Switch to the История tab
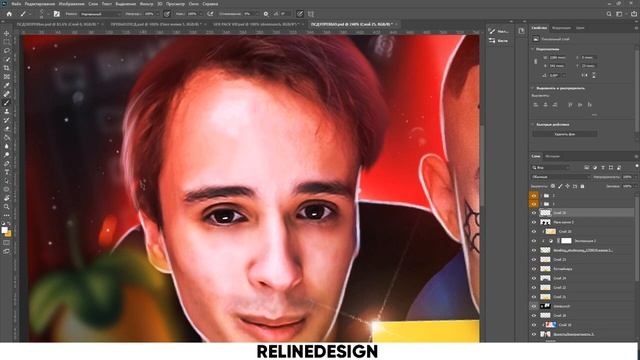The image size is (640, 360). (553, 156)
